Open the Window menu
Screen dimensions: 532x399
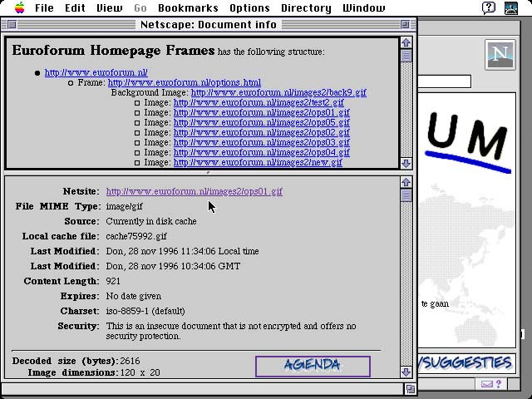(x=364, y=7)
